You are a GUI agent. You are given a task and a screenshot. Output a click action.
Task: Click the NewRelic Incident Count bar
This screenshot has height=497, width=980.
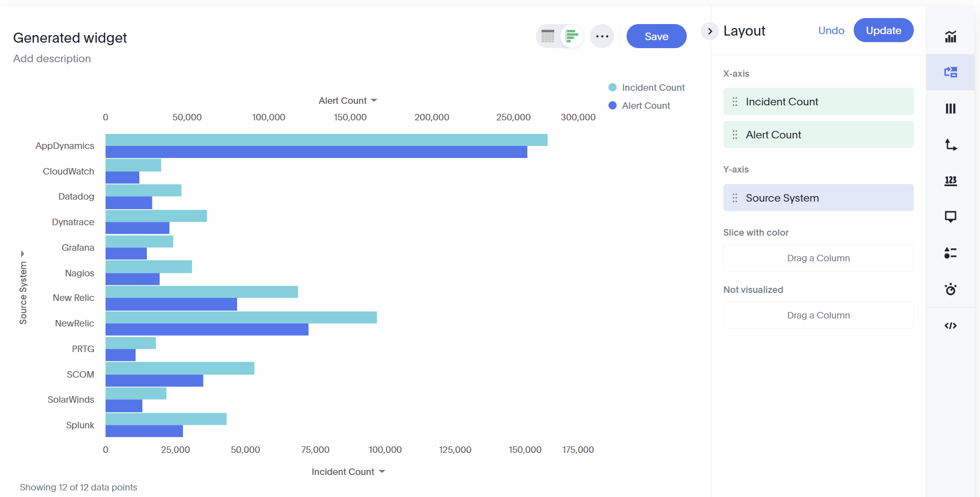tap(241, 317)
